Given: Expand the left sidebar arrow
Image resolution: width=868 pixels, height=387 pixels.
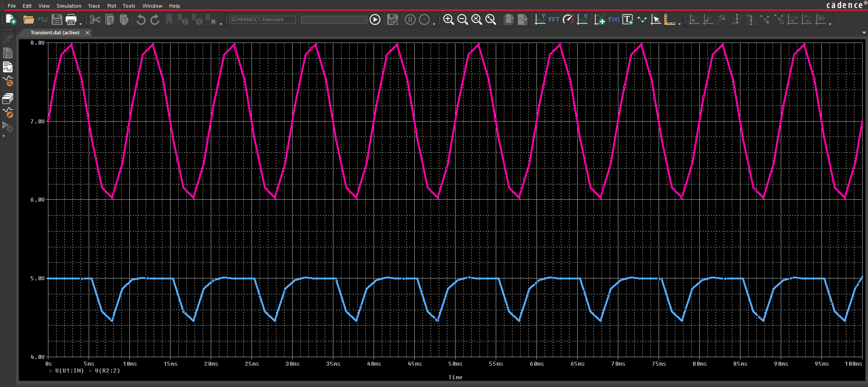Looking at the screenshot, I should (4, 136).
